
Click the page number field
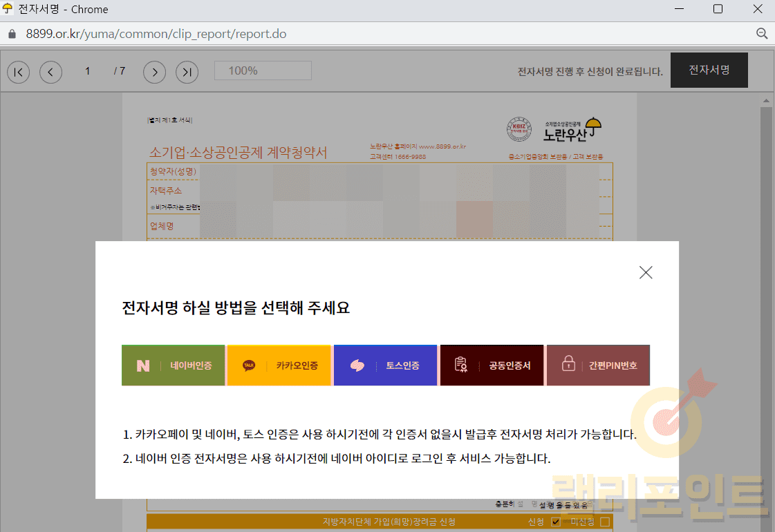88,70
